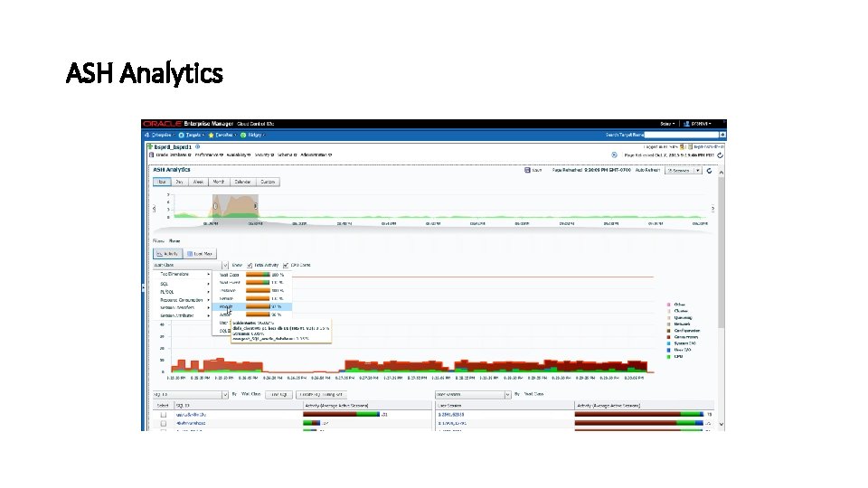
Task: Click the Search Target Name input field
Action: (682, 135)
